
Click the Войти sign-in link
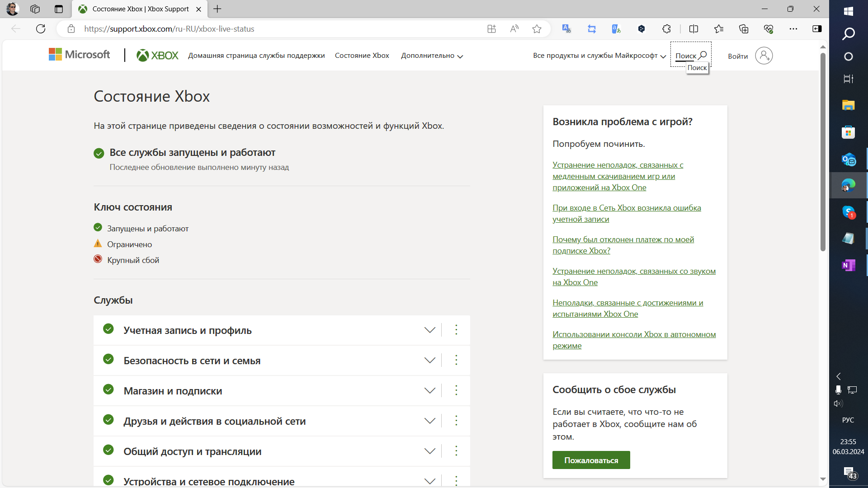click(738, 56)
